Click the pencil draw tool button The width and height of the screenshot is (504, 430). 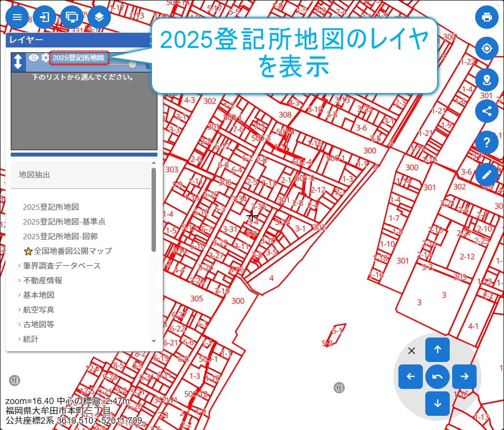pyautogui.click(x=486, y=174)
